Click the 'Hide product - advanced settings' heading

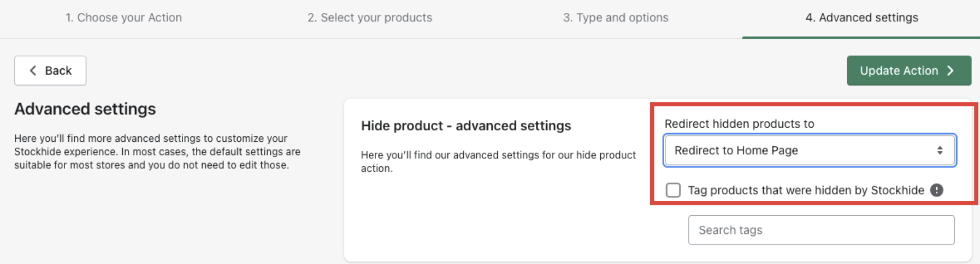pos(466,126)
